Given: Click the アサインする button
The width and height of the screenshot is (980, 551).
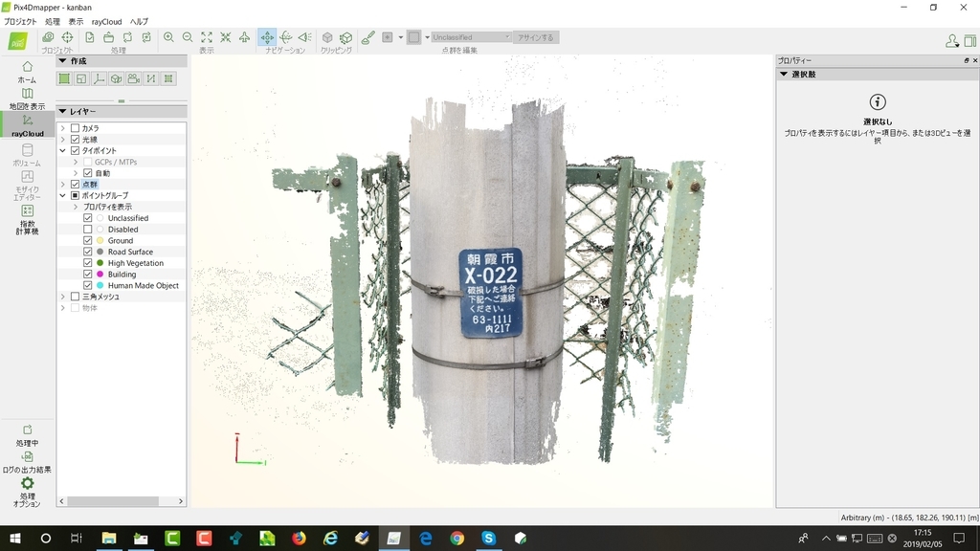Looking at the screenshot, I should pyautogui.click(x=536, y=37).
